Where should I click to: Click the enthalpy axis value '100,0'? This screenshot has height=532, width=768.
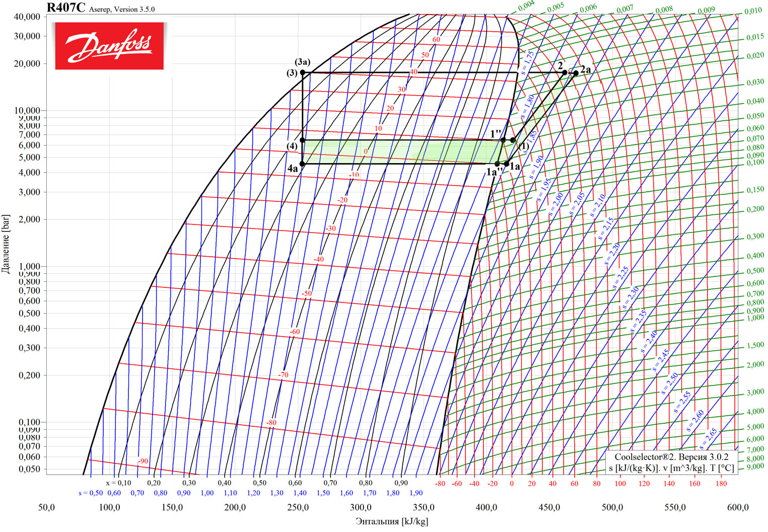click(x=109, y=507)
